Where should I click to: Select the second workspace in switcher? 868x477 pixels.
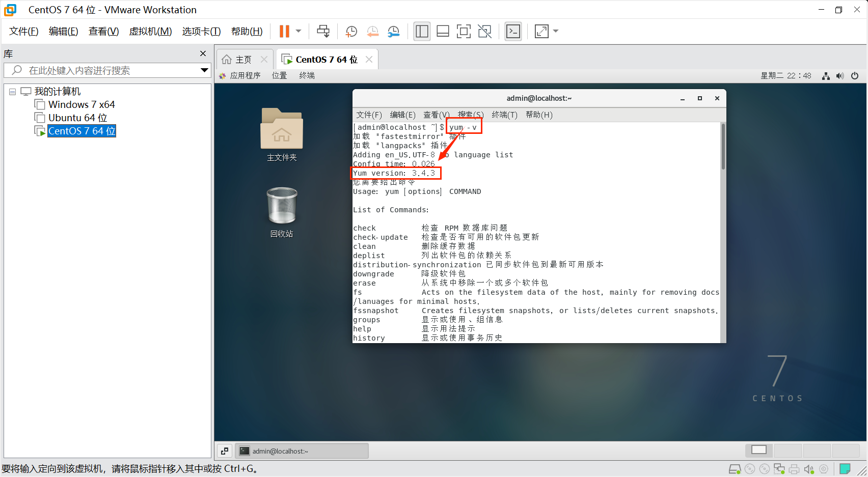point(788,450)
